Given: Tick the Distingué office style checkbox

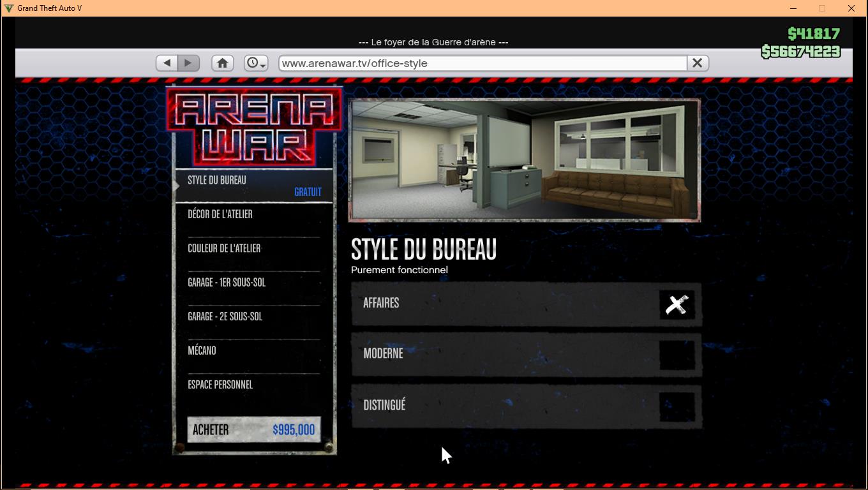Looking at the screenshot, I should (x=677, y=406).
